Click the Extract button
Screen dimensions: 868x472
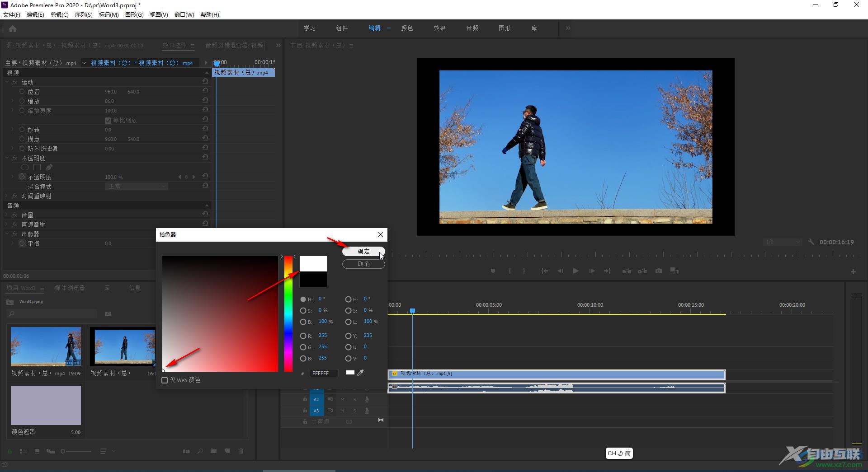642,271
